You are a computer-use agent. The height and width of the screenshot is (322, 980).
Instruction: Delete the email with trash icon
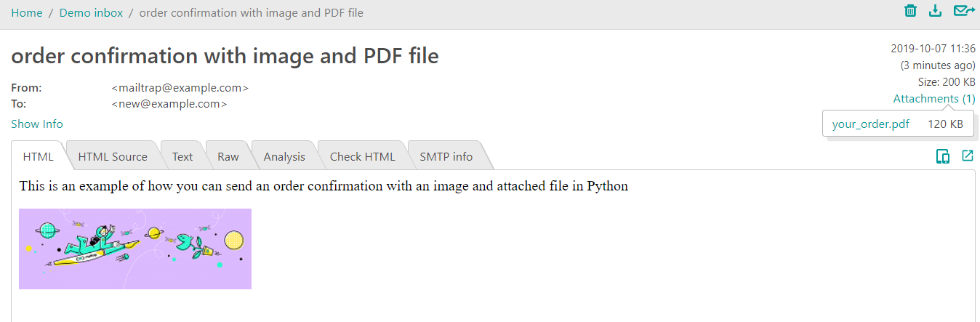coord(910,11)
